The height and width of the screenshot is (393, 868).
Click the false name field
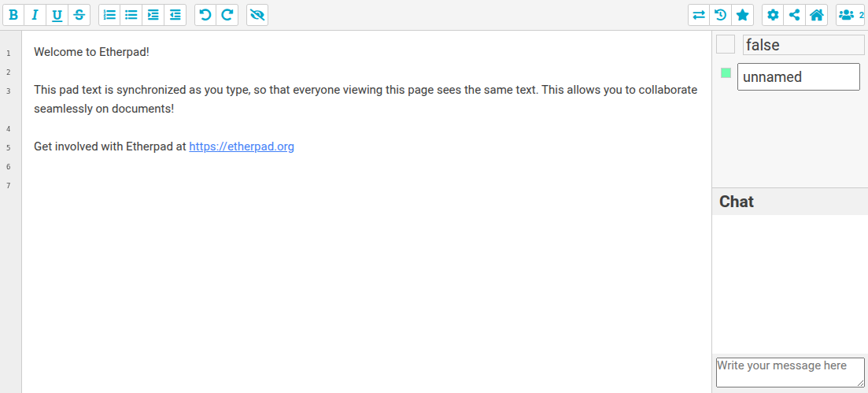[x=803, y=45]
